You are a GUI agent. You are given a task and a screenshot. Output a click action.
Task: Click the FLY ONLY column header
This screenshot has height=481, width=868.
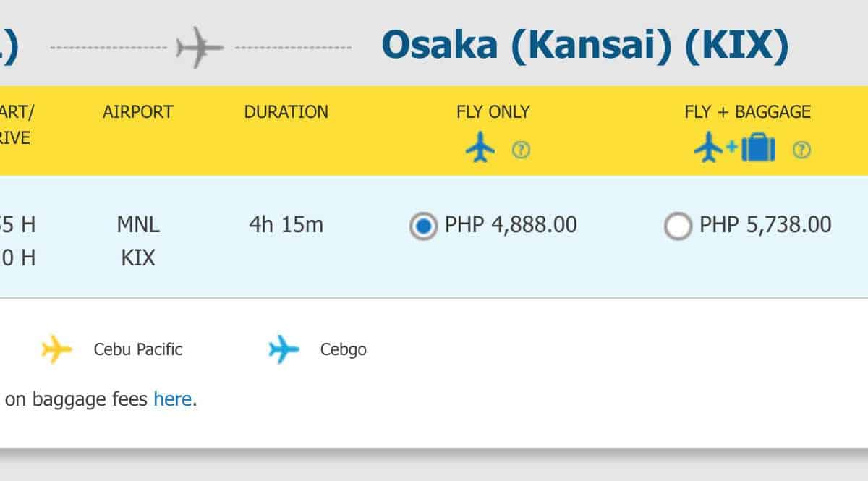coord(493,112)
